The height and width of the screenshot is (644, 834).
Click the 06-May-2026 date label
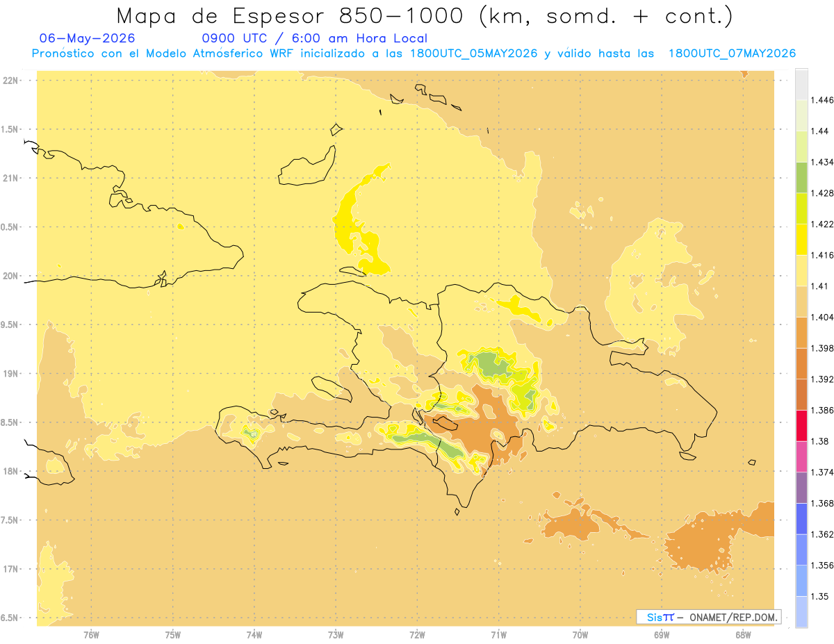(x=88, y=39)
